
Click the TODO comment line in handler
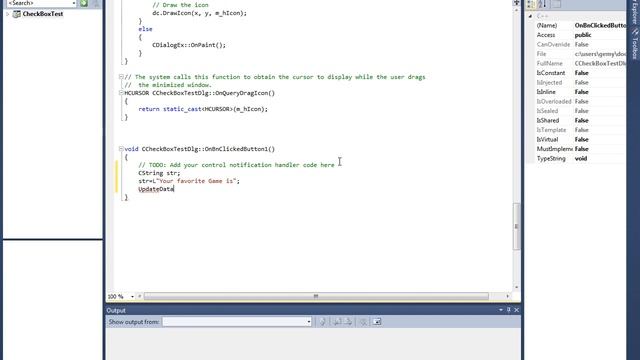pyautogui.click(x=236, y=165)
